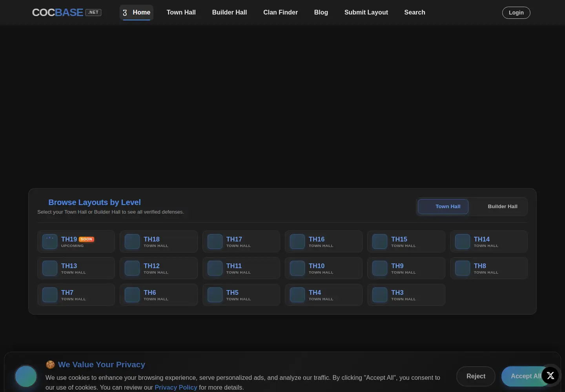Click the TH6 town hall icon
565x392 pixels.
coord(132,295)
